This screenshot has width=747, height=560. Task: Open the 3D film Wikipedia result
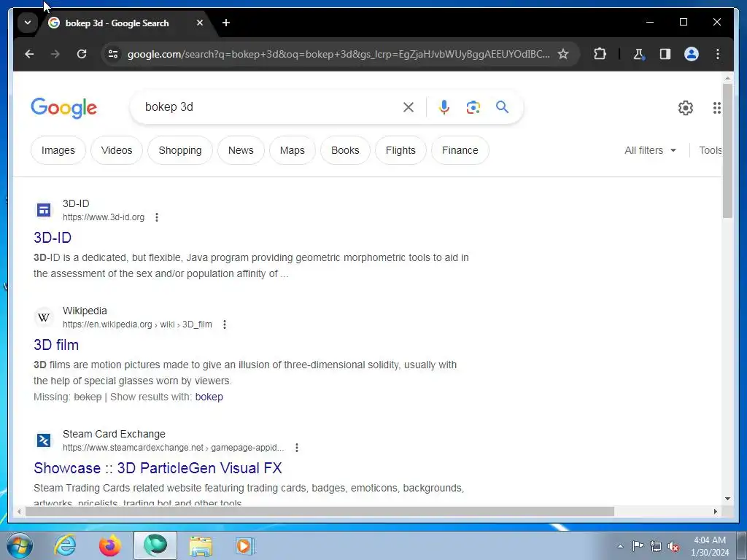56,345
